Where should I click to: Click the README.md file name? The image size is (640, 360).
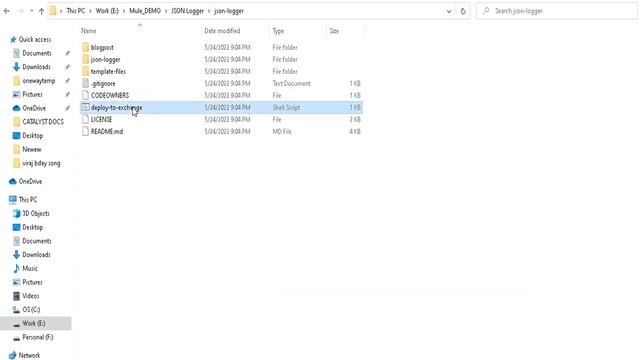[107, 131]
